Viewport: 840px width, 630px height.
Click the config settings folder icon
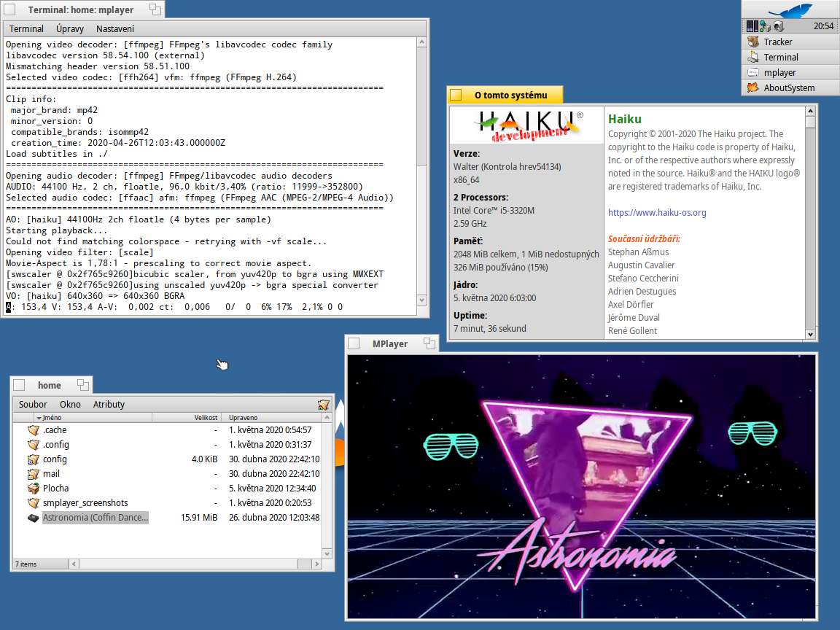coord(34,459)
